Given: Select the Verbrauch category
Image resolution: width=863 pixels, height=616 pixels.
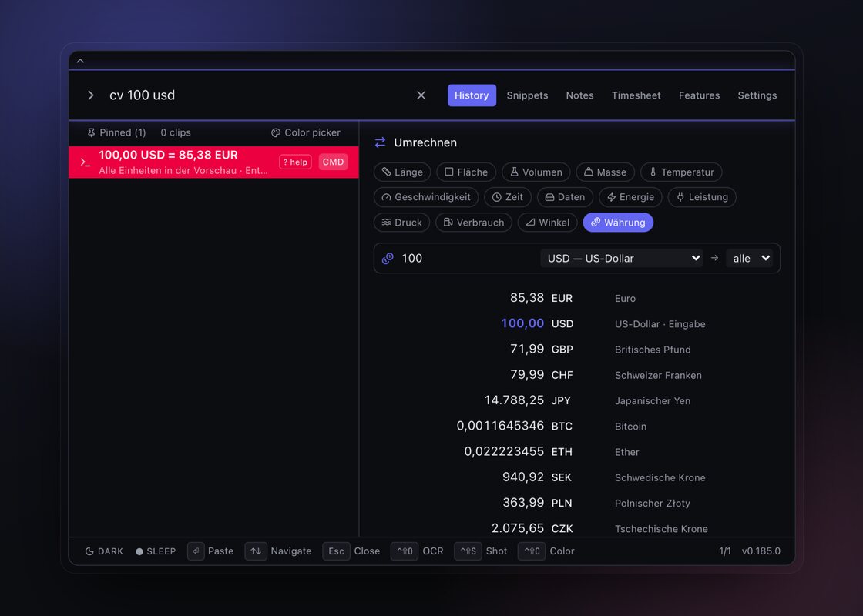Looking at the screenshot, I should pyautogui.click(x=474, y=223).
